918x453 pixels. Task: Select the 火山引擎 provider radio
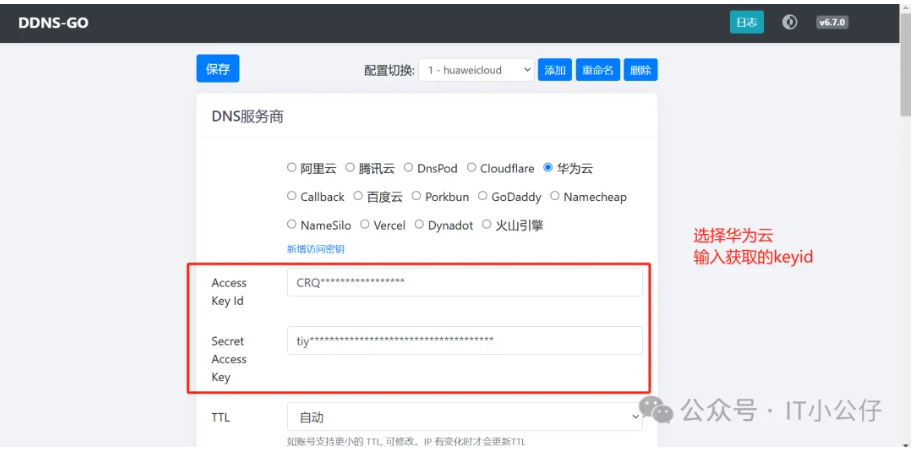click(487, 224)
